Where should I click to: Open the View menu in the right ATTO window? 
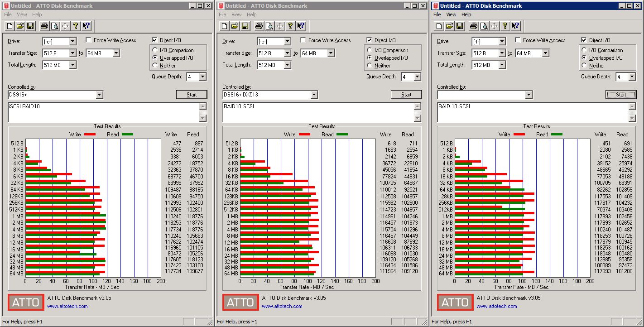coord(451,14)
